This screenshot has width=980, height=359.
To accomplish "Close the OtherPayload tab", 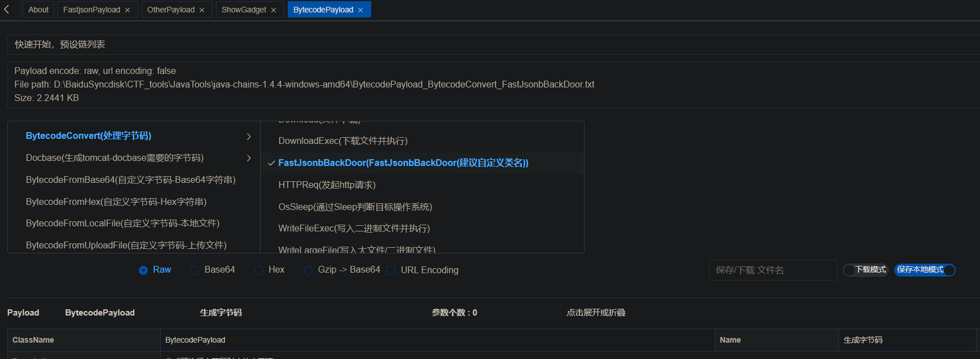I will pos(202,10).
